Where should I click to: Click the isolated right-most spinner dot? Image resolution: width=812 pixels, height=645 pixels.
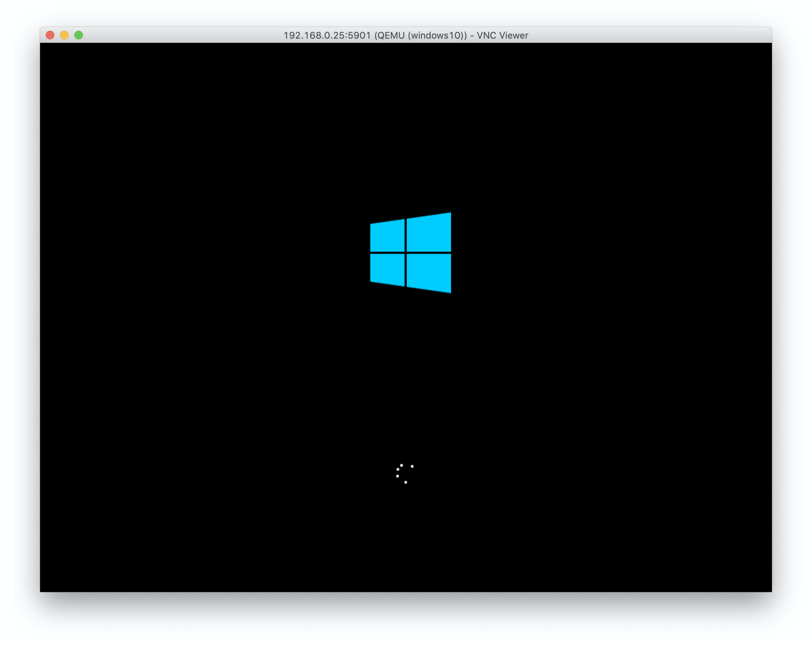(412, 467)
